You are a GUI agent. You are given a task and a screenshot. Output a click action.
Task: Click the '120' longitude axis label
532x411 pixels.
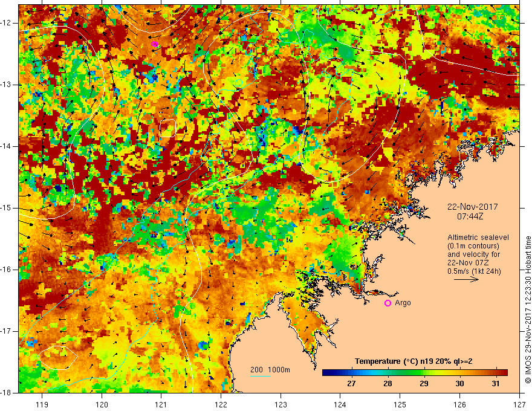coord(102,404)
